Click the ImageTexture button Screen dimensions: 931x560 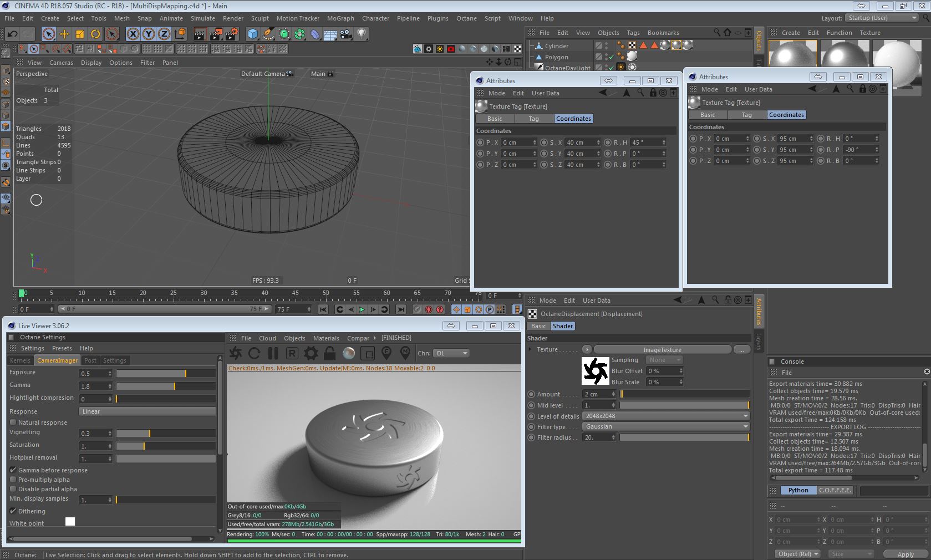pyautogui.click(x=662, y=350)
